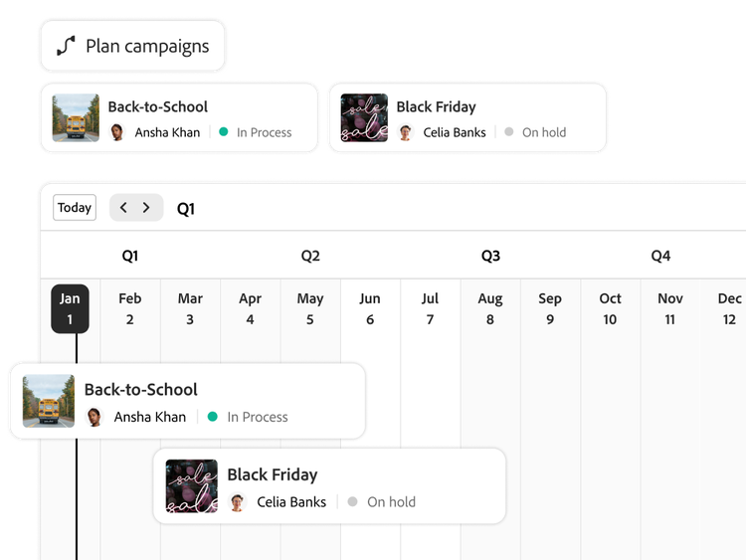Click Celia Banks' avatar in top card
This screenshot has width=746, height=560.
pos(405,132)
